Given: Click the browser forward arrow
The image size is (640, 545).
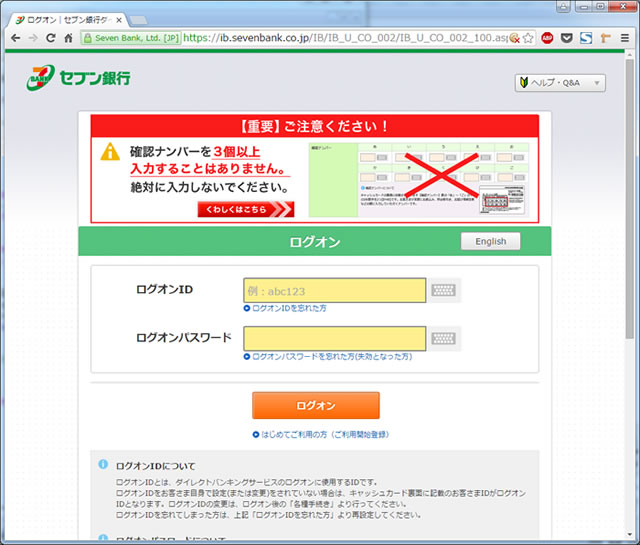Looking at the screenshot, I should 33,38.
